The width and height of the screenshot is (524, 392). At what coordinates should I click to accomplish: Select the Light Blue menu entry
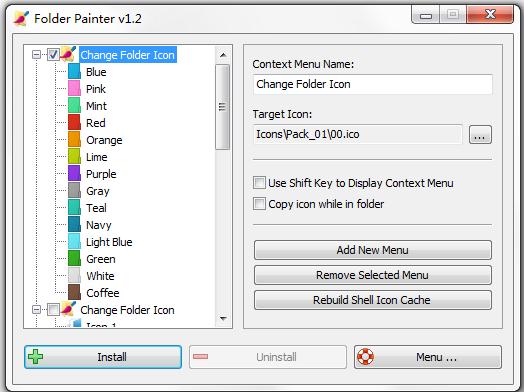[109, 242]
